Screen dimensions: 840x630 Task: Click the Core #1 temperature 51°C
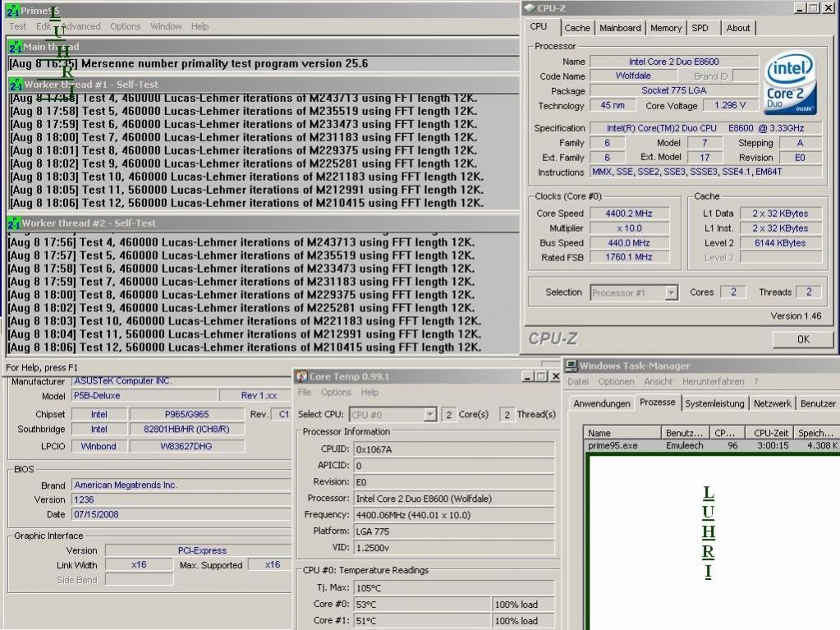coord(421,621)
